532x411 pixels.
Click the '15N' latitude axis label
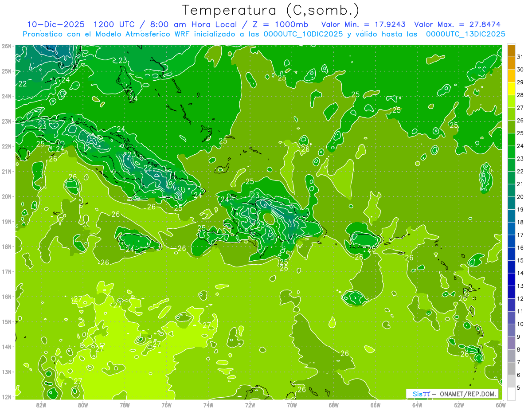6,321
